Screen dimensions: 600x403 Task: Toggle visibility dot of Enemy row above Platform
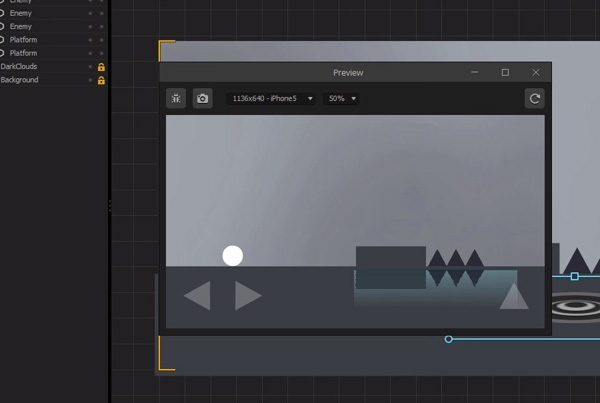click(90, 26)
